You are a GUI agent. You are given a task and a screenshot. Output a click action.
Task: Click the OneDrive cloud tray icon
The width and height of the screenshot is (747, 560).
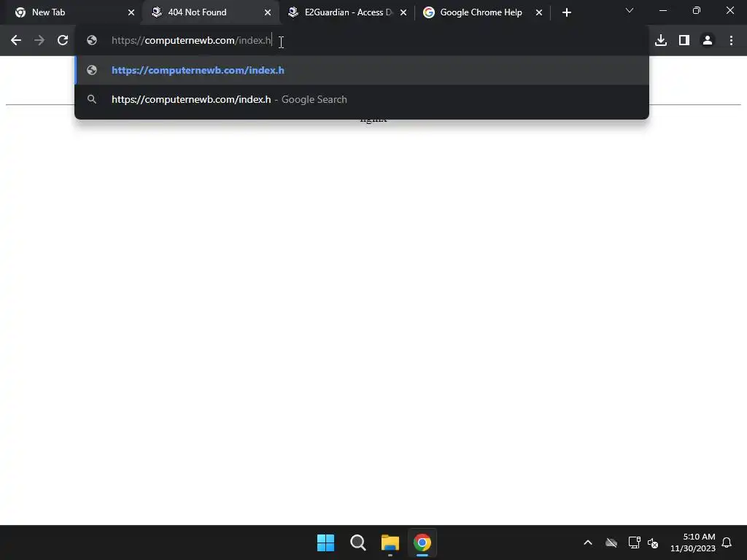tap(611, 542)
